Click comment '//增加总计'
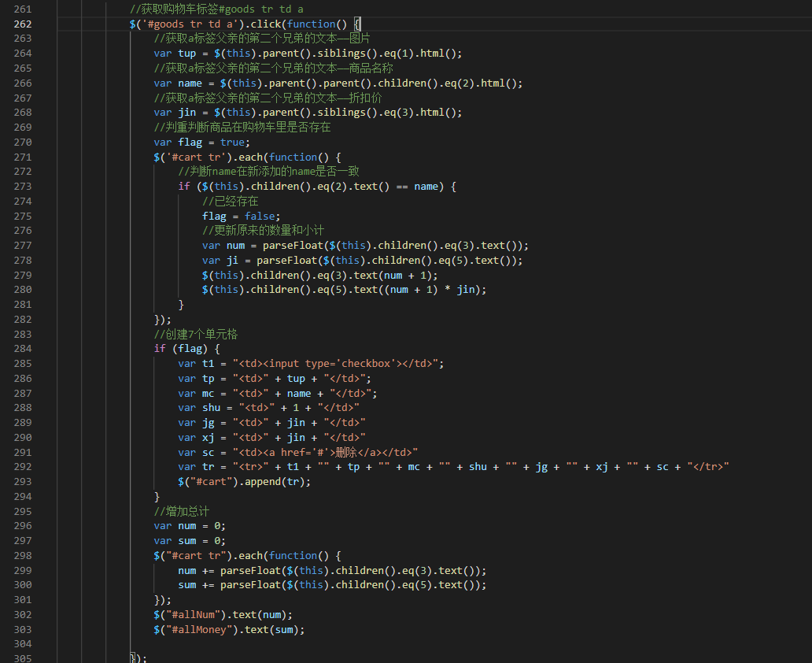The width and height of the screenshot is (812, 663). (x=181, y=512)
